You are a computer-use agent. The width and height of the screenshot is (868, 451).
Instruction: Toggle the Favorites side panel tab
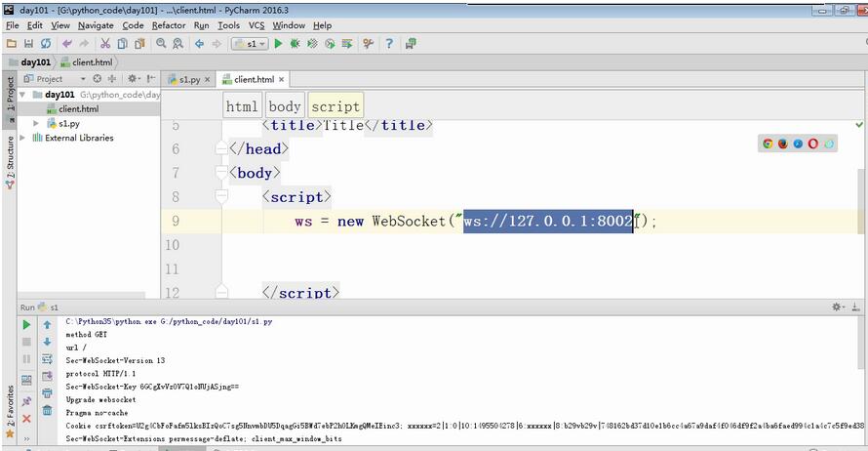(10, 412)
